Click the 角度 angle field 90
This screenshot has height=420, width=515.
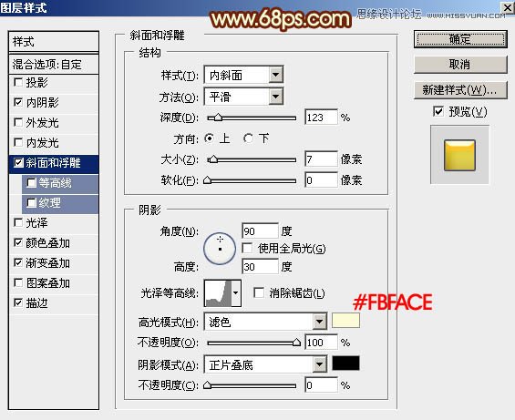click(x=260, y=231)
